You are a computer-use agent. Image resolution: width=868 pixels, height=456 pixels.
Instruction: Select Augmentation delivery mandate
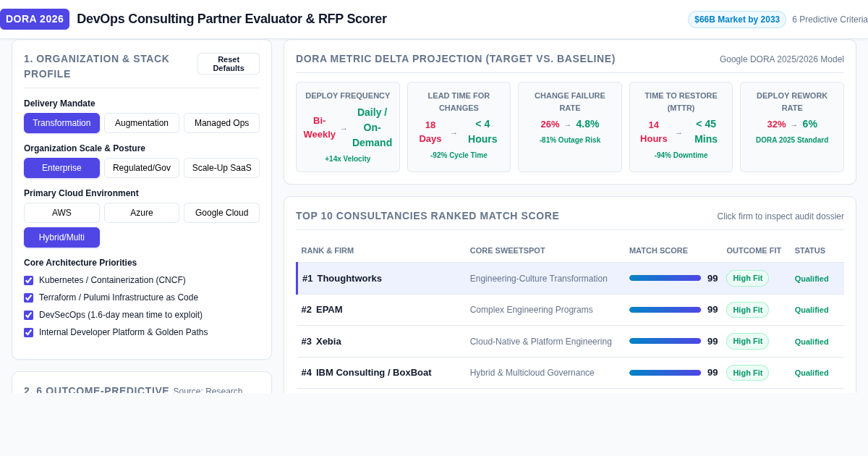click(142, 123)
